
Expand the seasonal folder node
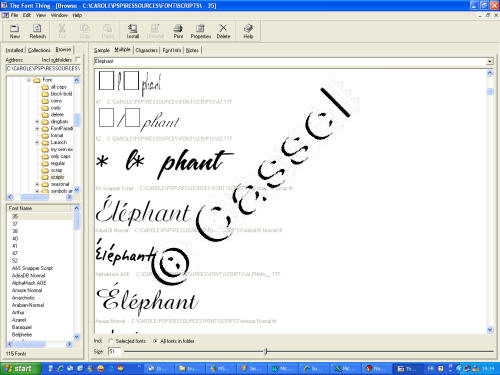pos(37,184)
